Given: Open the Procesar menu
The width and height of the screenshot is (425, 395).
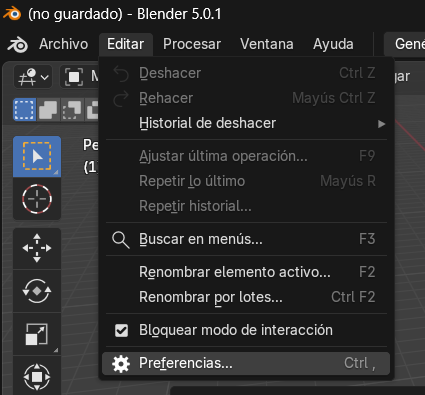Looking at the screenshot, I should 192,44.
